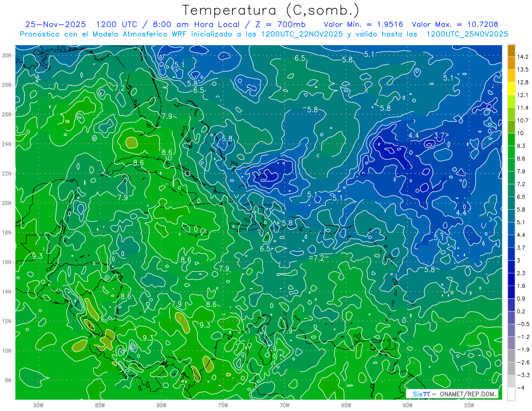Click the "11.4" color scale label
This screenshot has height=411, width=532.
click(x=523, y=108)
